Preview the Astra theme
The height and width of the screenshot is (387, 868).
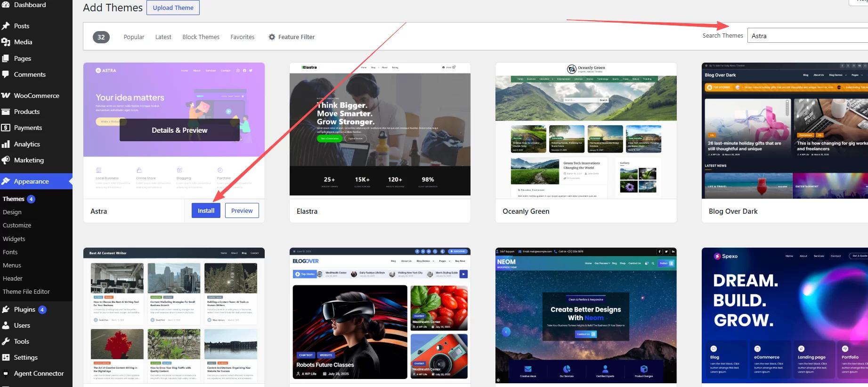tap(242, 210)
